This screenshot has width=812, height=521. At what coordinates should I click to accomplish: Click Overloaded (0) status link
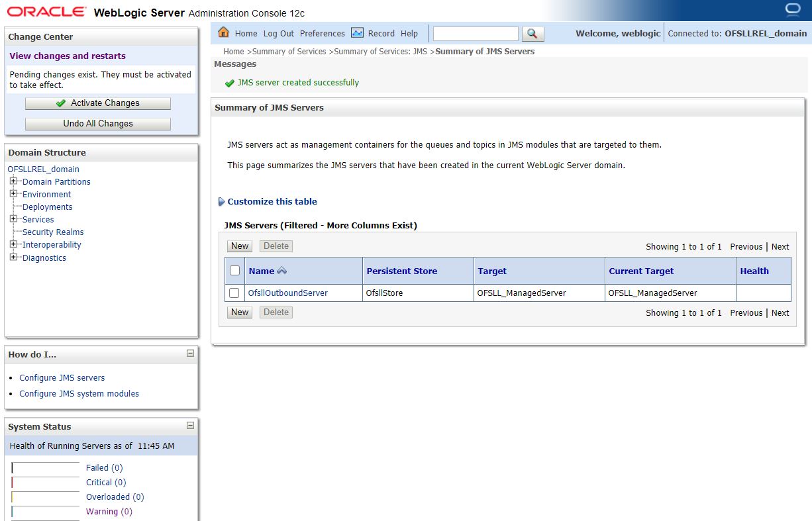coord(115,497)
